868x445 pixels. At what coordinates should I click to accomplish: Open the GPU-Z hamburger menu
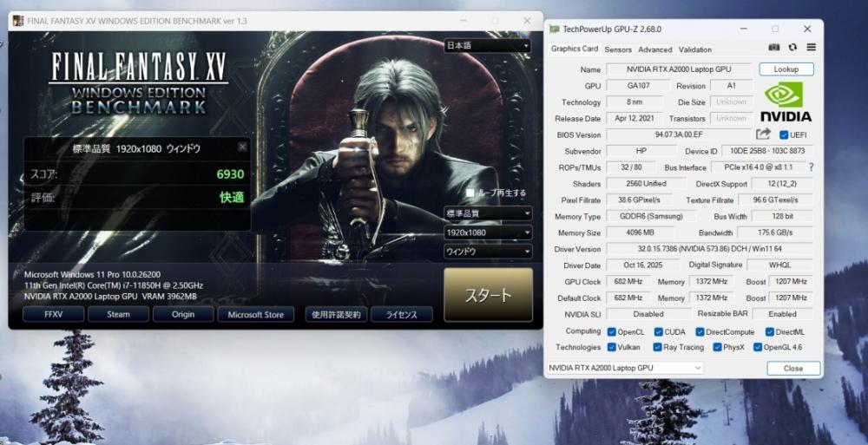pos(811,48)
